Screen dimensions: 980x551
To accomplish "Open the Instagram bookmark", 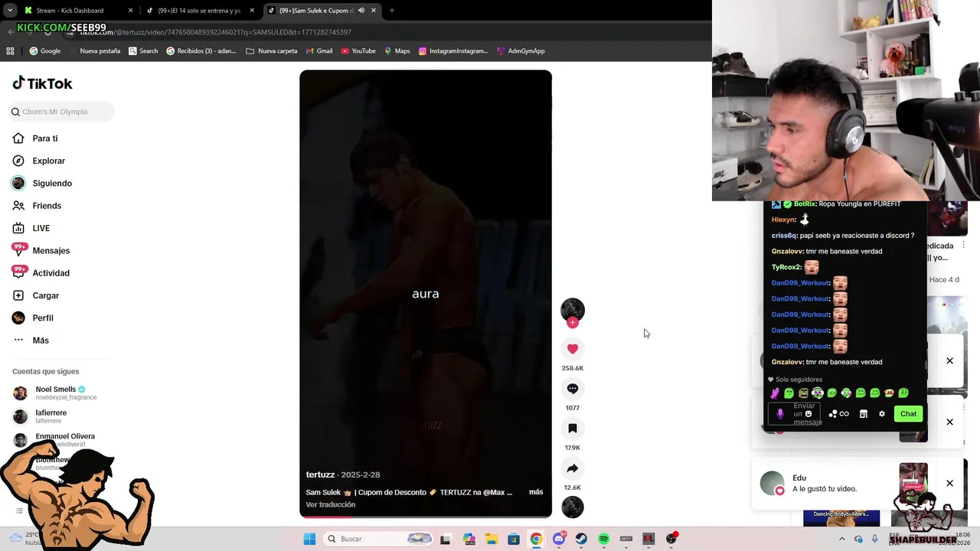I will point(453,51).
